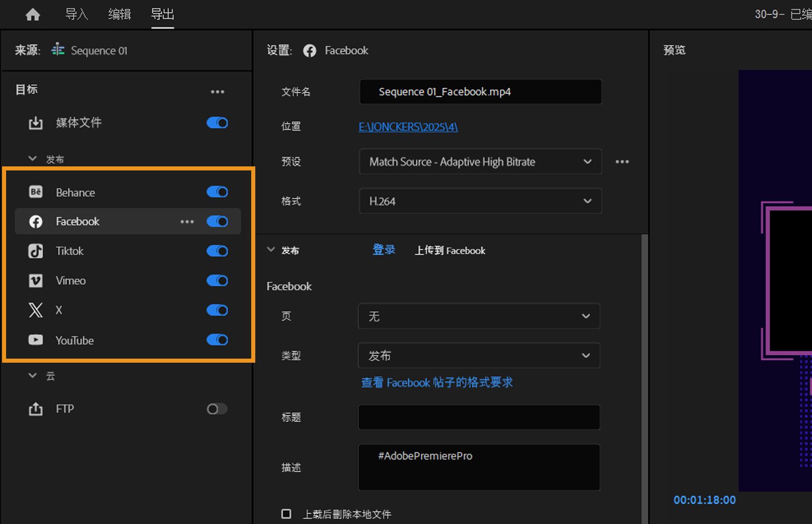Open the output location link E:\JONCKERS\2025\4\
812x524 pixels.
tap(408, 127)
